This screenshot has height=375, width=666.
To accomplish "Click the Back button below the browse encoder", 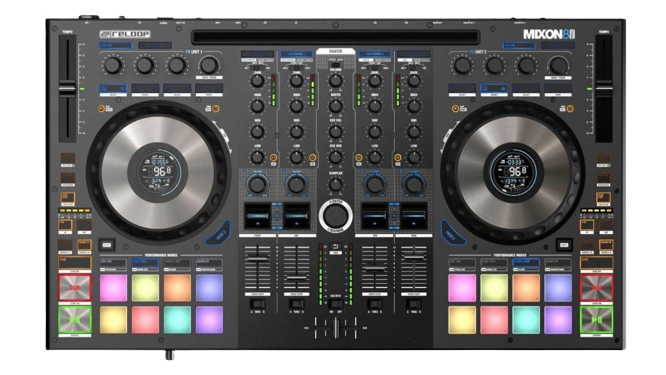I will 336,247.
